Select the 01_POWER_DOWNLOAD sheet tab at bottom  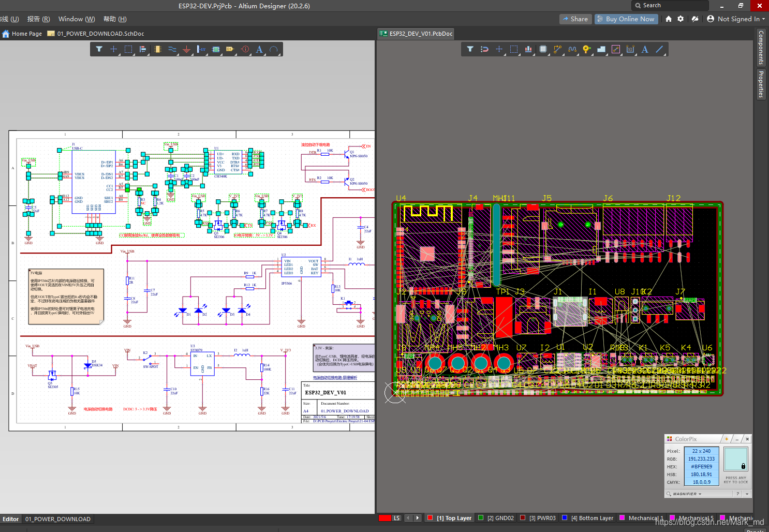(x=58, y=519)
